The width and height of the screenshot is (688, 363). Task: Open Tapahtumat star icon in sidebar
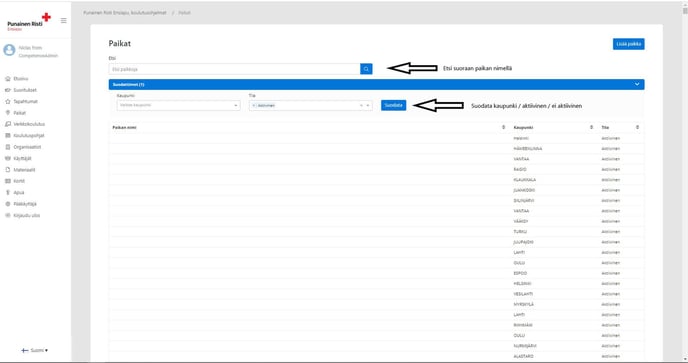tap(7, 101)
